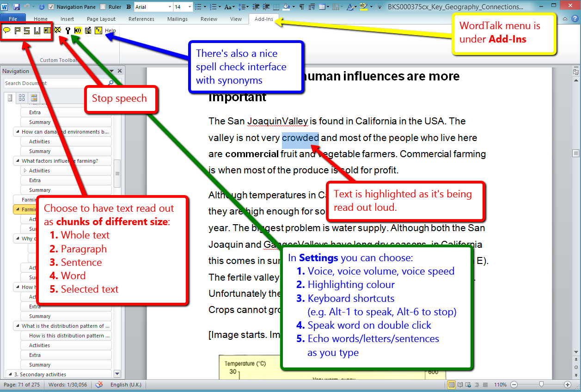Click the Word Help question mark icon
581x392 pixels.
click(x=575, y=19)
